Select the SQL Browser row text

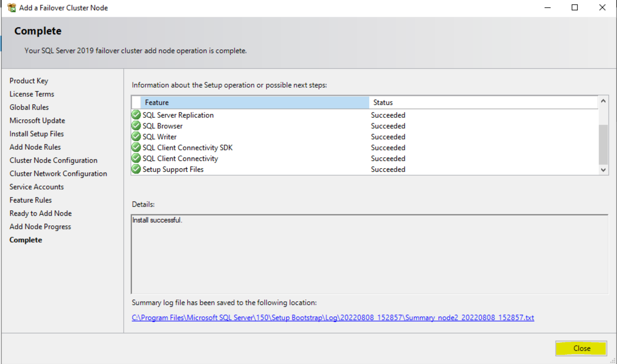pyautogui.click(x=162, y=126)
